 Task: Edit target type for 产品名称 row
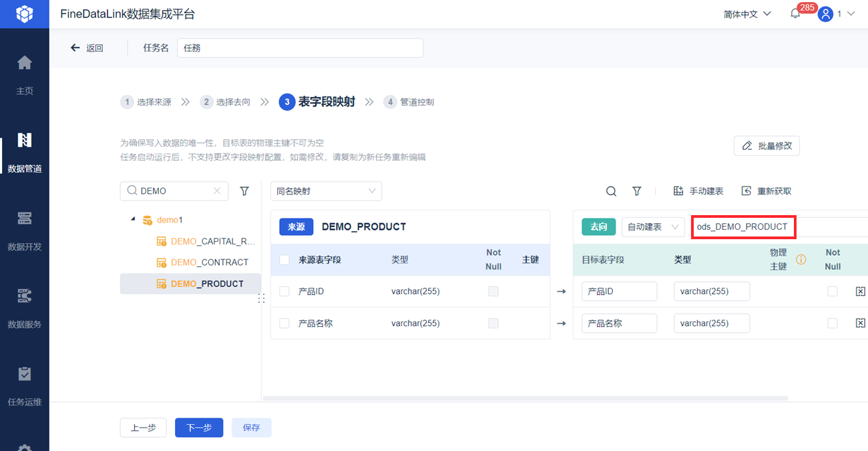tap(712, 323)
